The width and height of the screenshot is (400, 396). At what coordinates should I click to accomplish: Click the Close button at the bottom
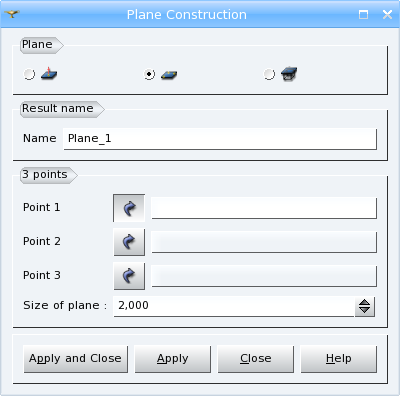click(256, 359)
